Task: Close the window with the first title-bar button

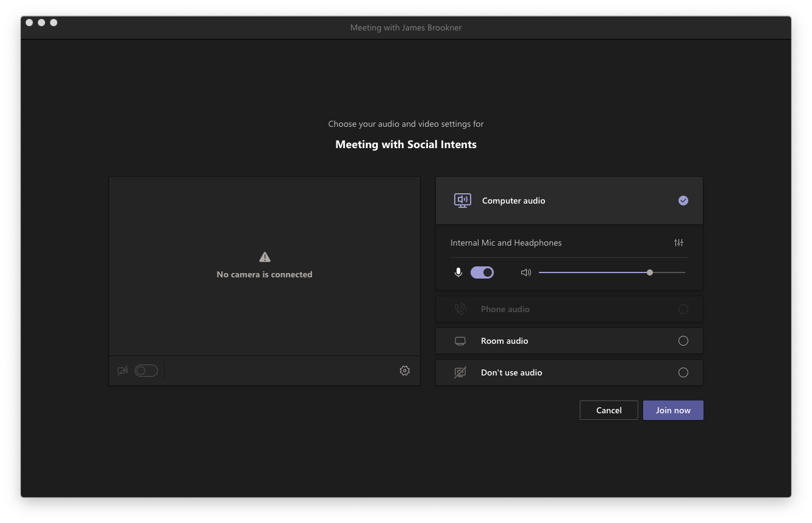Action: tap(29, 23)
